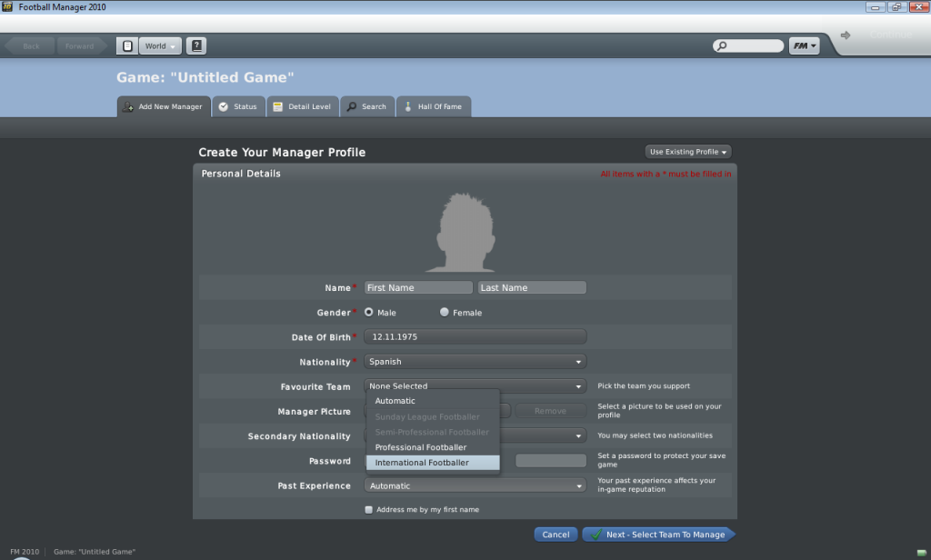The height and width of the screenshot is (560, 931).
Task: Switch to the Detail Level tab
Action: (x=303, y=107)
